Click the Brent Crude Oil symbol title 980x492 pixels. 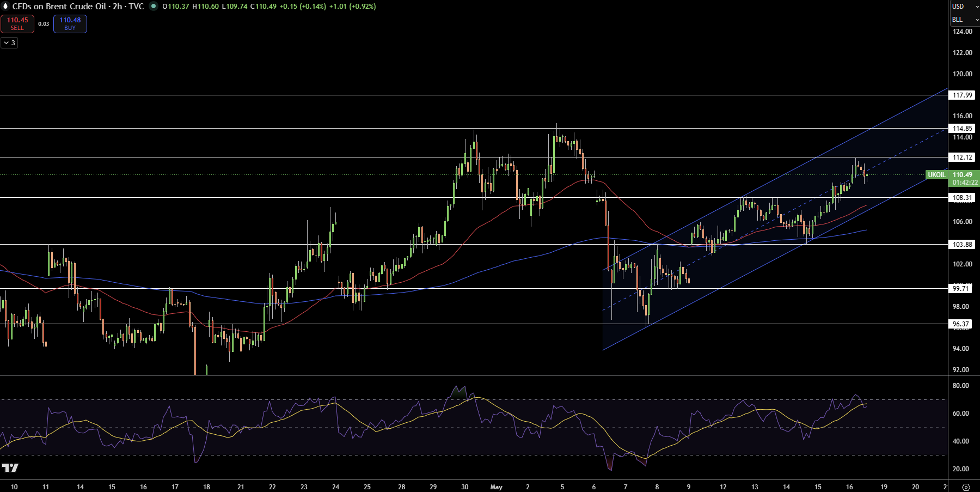pos(78,7)
